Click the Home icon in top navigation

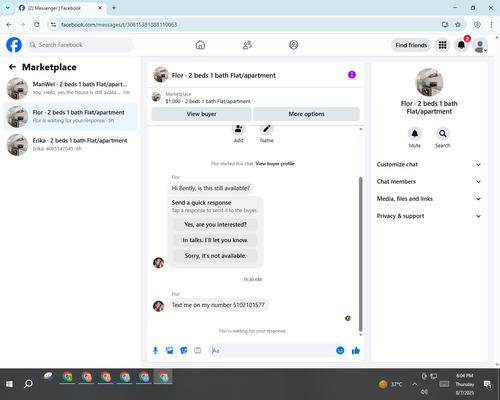(x=200, y=45)
